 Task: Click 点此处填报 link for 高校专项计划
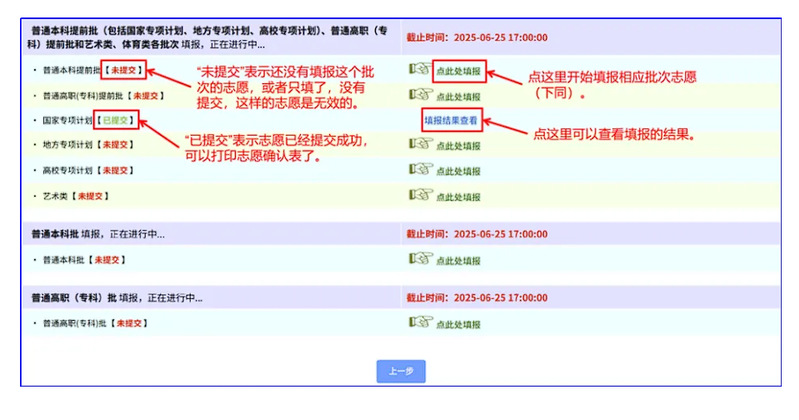[x=459, y=171]
